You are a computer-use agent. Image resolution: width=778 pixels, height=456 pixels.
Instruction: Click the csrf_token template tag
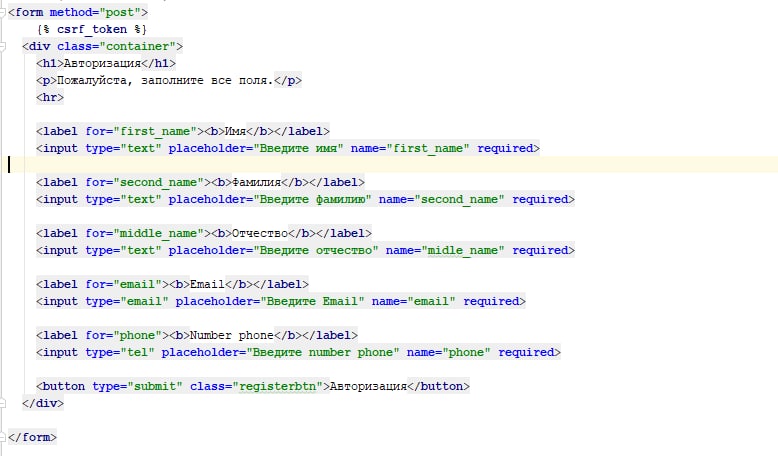tap(92, 29)
